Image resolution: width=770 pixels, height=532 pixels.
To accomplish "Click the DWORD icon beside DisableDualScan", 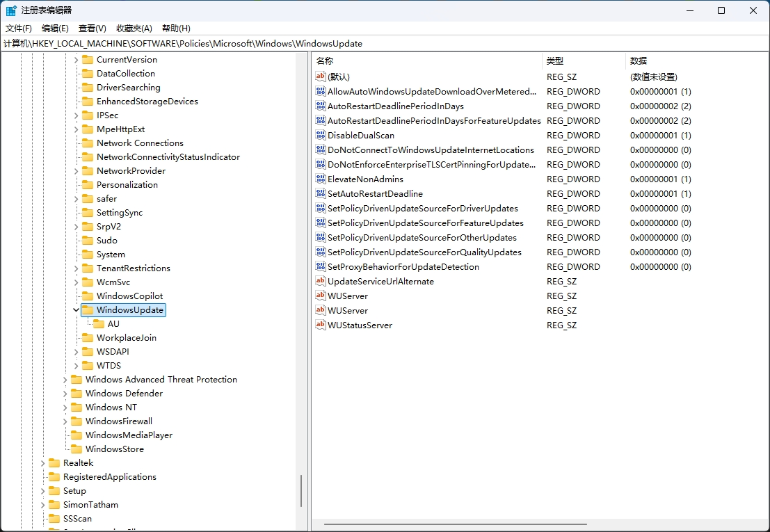I will point(320,135).
